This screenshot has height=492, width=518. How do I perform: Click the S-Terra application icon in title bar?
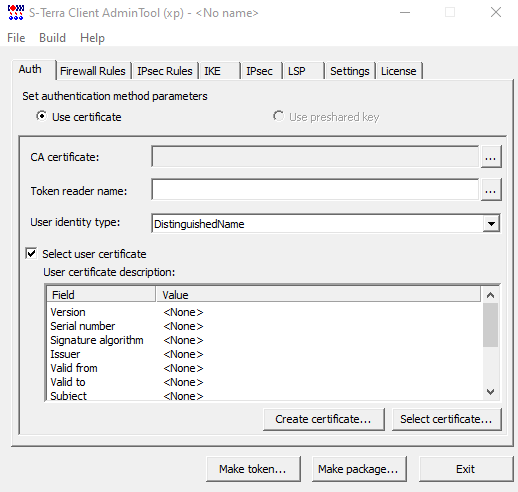(x=16, y=13)
